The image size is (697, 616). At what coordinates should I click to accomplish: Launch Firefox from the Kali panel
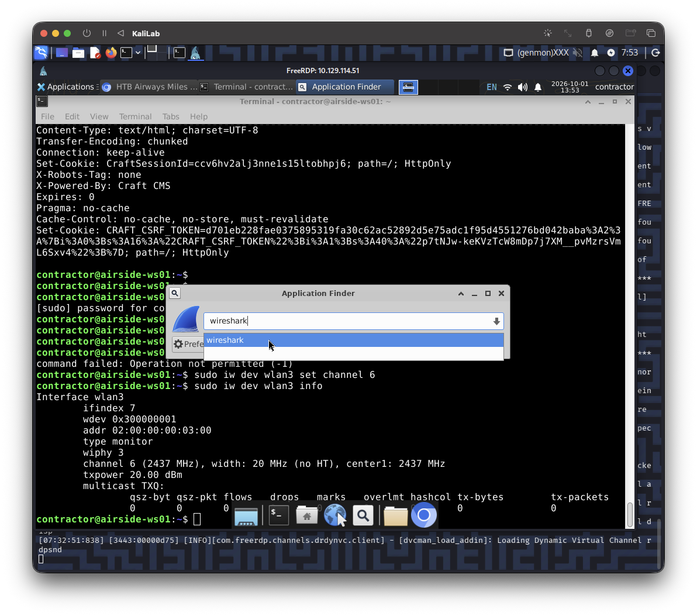pos(111,53)
